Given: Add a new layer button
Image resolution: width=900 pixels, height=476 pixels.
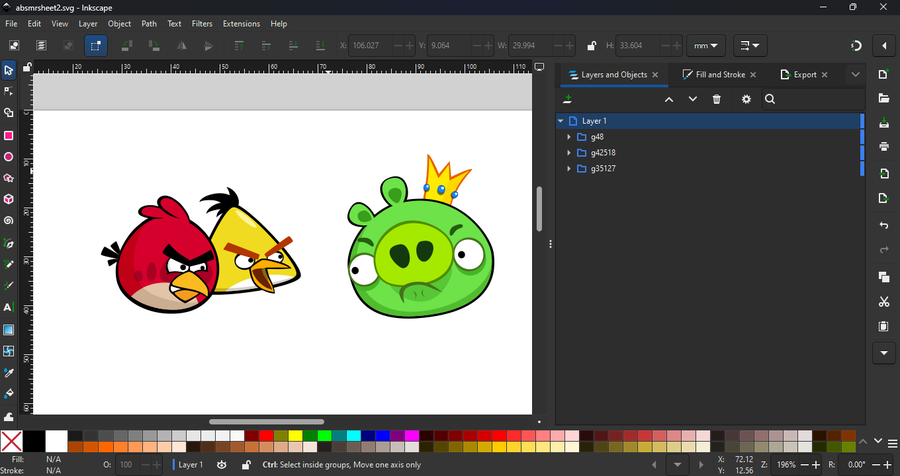Looking at the screenshot, I should pos(568,99).
